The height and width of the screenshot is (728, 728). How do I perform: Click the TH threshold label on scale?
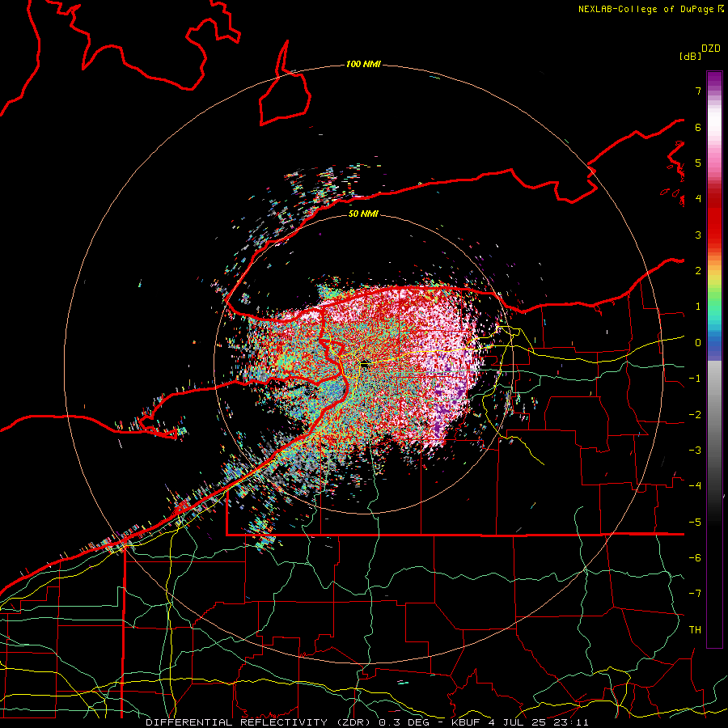pos(695,630)
